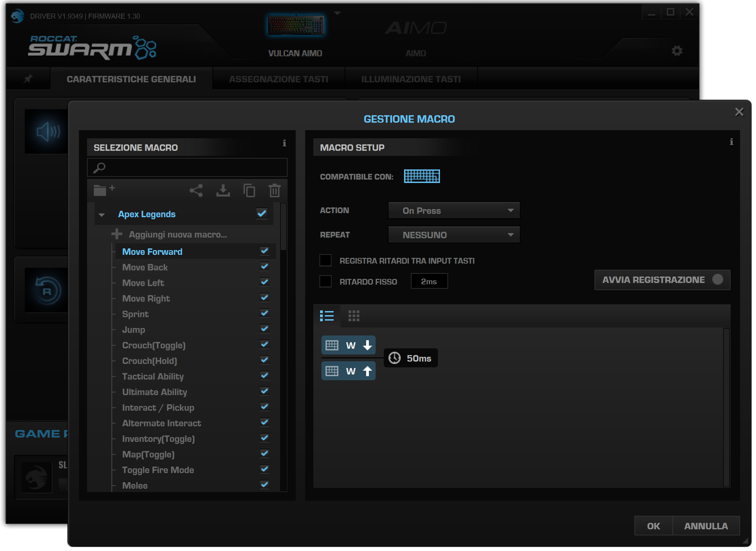The height and width of the screenshot is (551, 756).
Task: Switch to grid view of macro steps
Action: tap(354, 316)
